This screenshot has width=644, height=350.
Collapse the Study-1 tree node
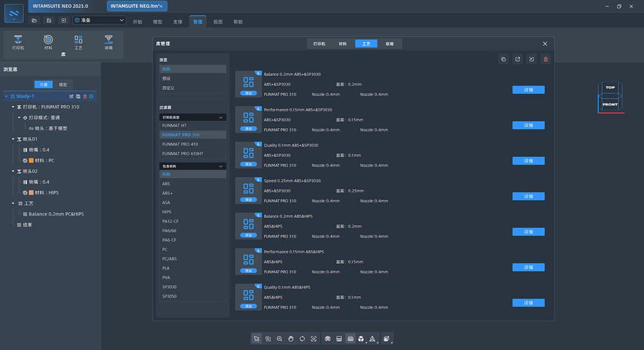click(x=6, y=97)
